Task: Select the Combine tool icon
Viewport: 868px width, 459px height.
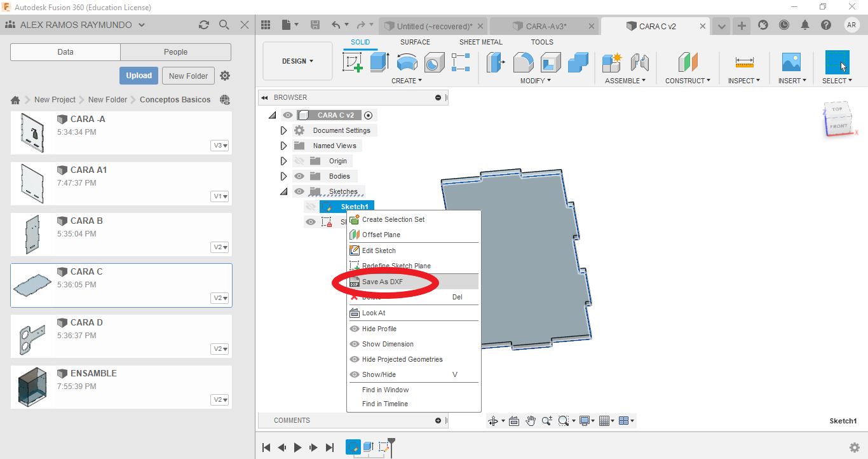Action: tap(578, 62)
